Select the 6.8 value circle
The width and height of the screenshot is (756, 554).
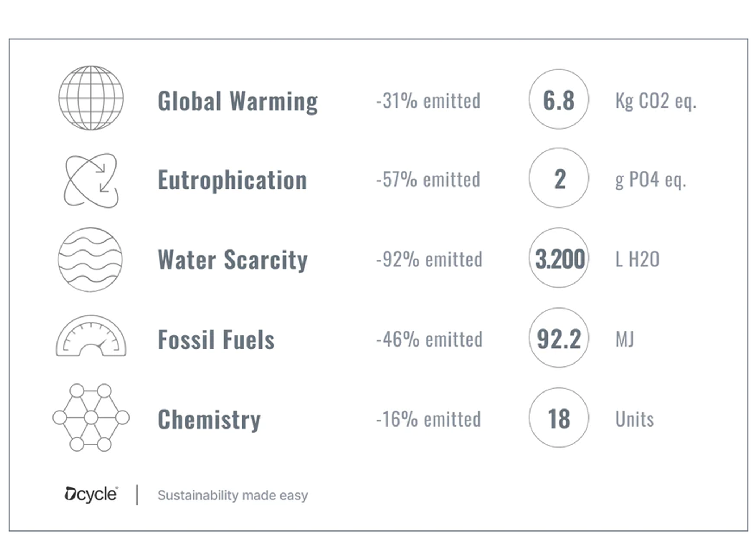tap(558, 99)
